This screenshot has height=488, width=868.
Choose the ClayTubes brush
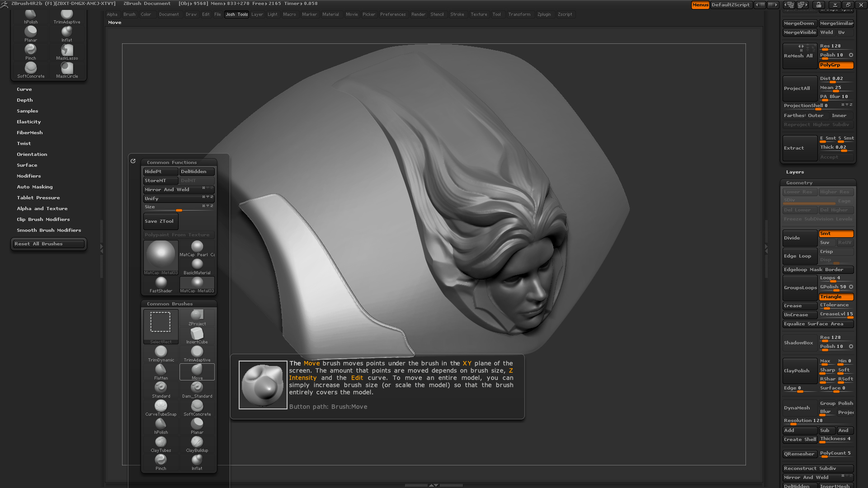[161, 444]
